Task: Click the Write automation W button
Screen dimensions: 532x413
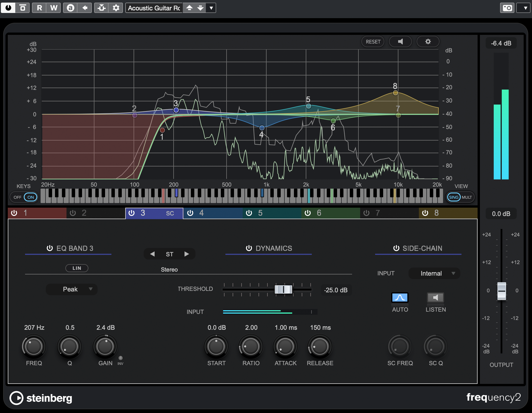Action: point(54,8)
